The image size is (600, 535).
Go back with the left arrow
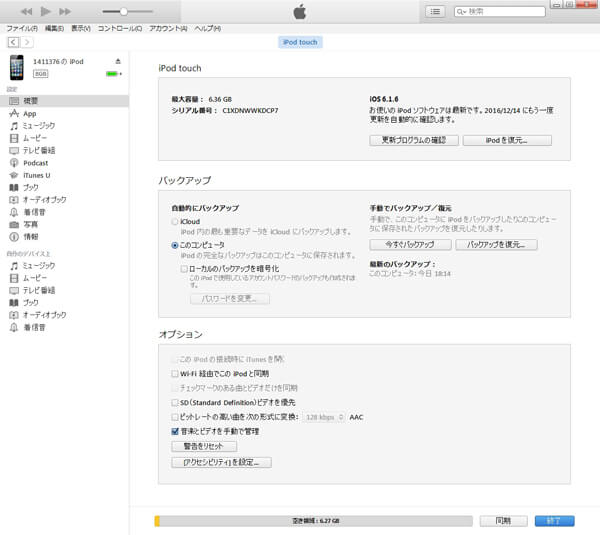tap(13, 42)
